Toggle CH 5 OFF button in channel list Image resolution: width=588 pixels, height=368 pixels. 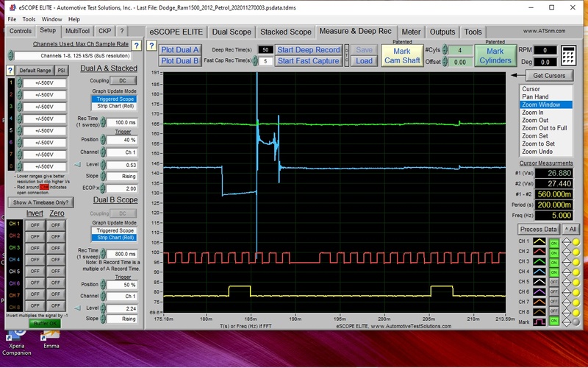tap(554, 282)
